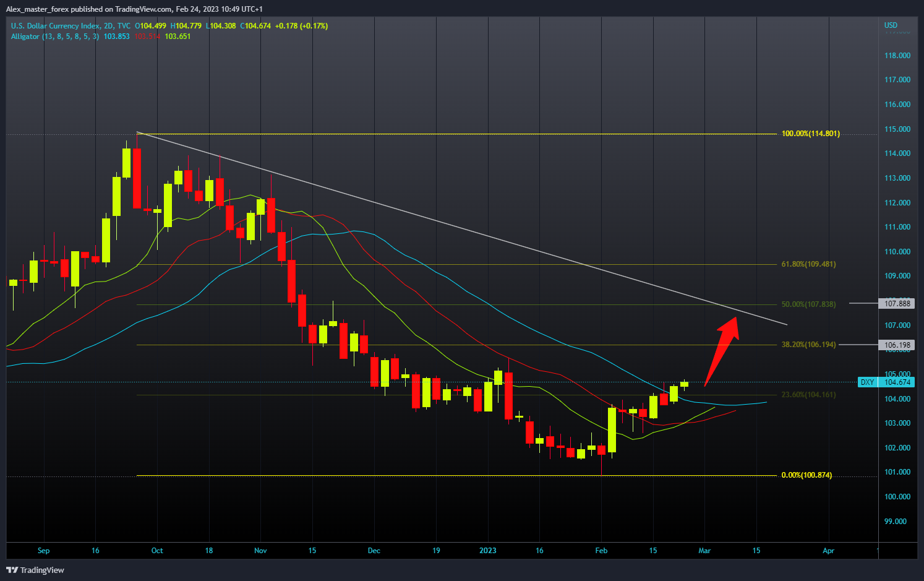Image resolution: width=924 pixels, height=581 pixels.
Task: Click the 99.000 price axis label
Action: point(896,522)
